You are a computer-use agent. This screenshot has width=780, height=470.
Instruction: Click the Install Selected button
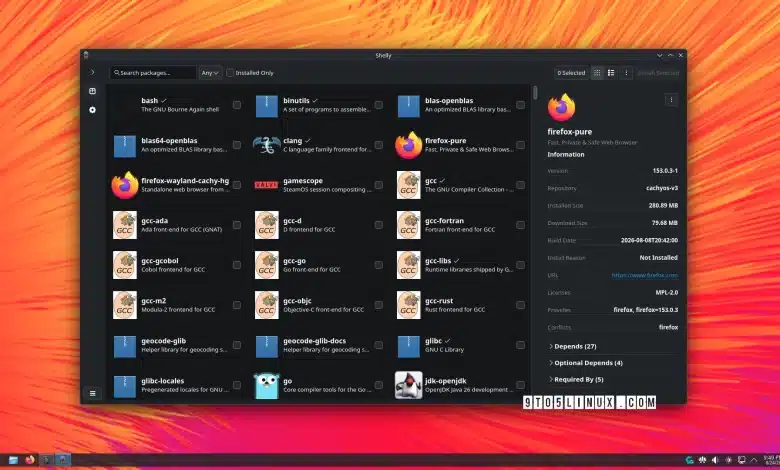(x=658, y=73)
